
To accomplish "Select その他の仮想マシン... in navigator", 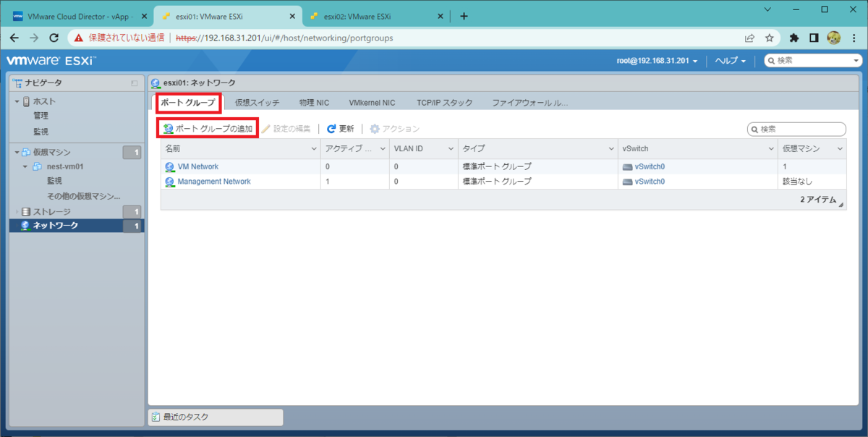I will (x=83, y=196).
